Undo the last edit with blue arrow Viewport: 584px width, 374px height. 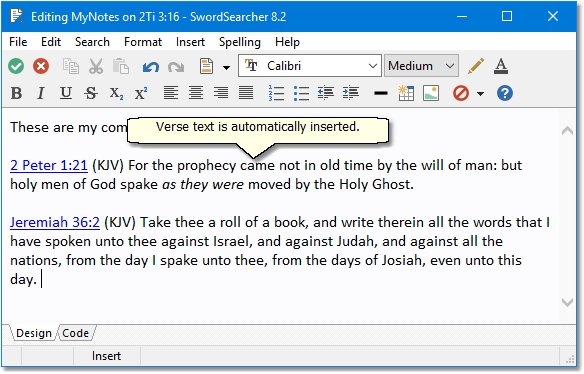150,67
